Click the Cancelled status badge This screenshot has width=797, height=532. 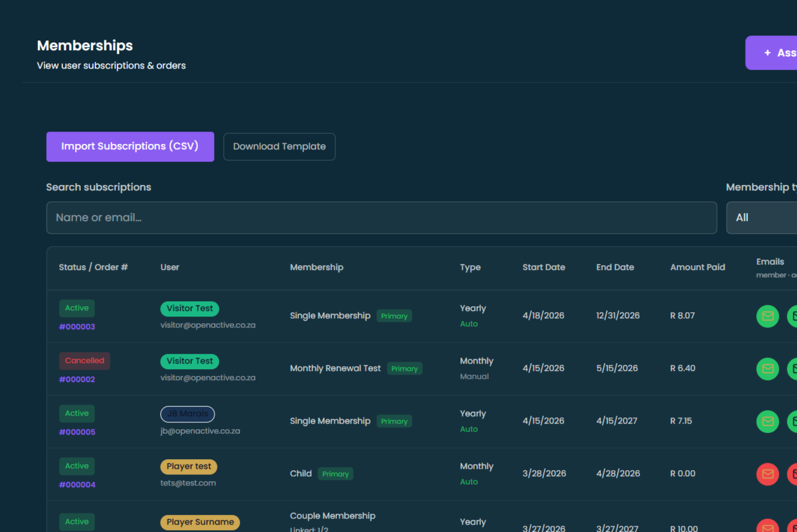85,361
